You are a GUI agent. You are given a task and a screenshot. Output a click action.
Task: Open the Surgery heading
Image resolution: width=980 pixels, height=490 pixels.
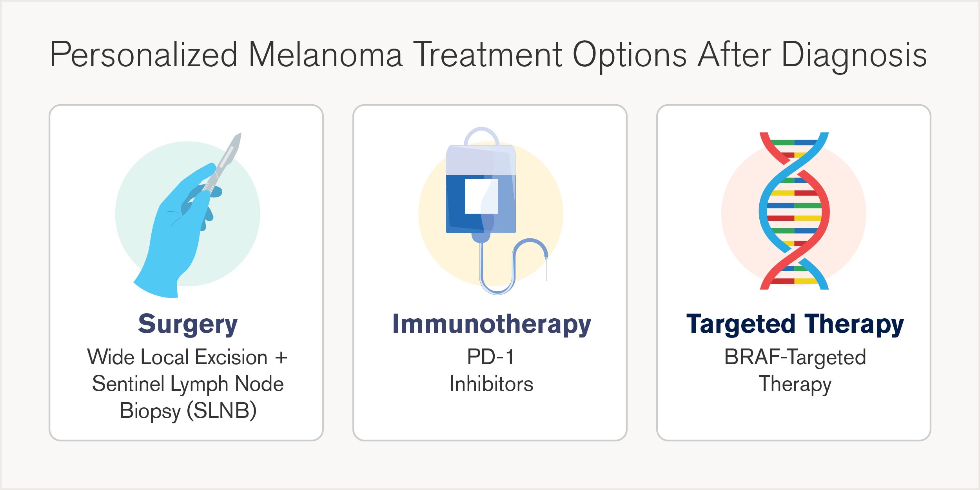(x=188, y=324)
